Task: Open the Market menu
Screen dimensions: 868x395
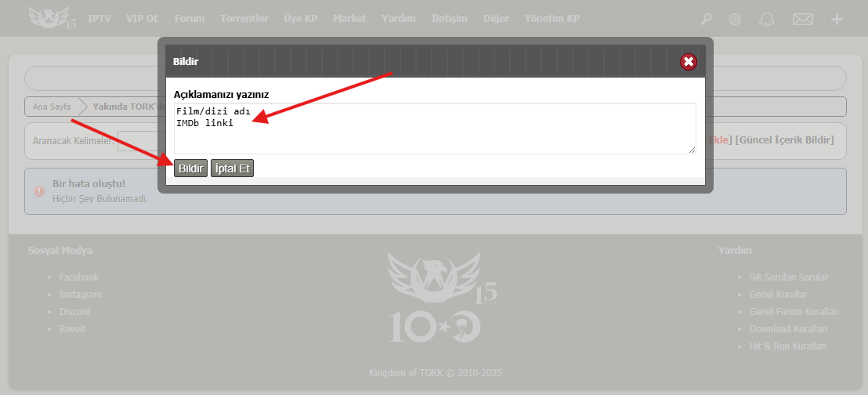Action: tap(350, 19)
